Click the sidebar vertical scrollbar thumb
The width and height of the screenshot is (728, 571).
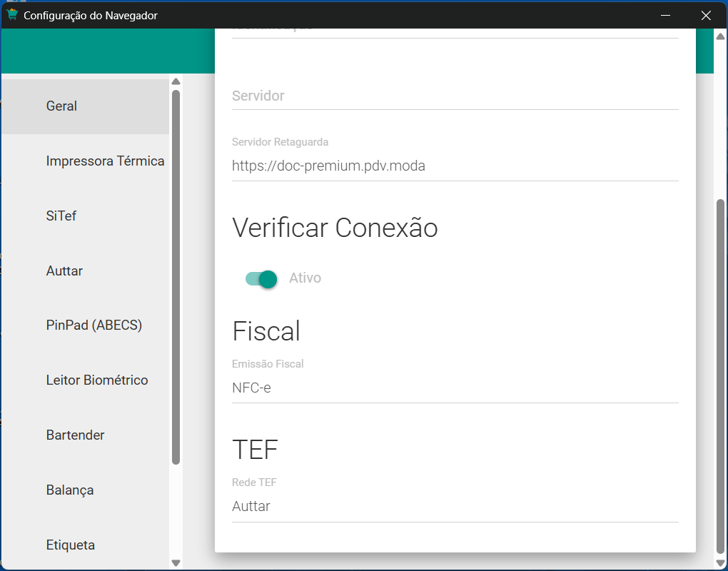(x=176, y=277)
